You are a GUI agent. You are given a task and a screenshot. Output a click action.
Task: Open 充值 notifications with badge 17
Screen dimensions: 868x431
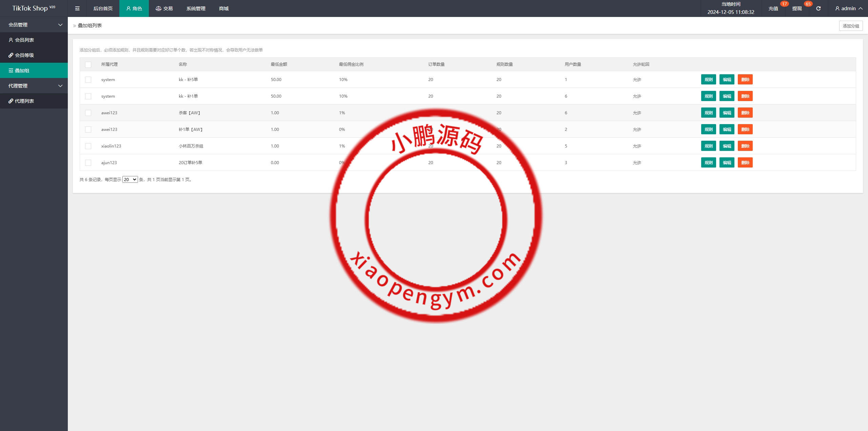(x=773, y=8)
